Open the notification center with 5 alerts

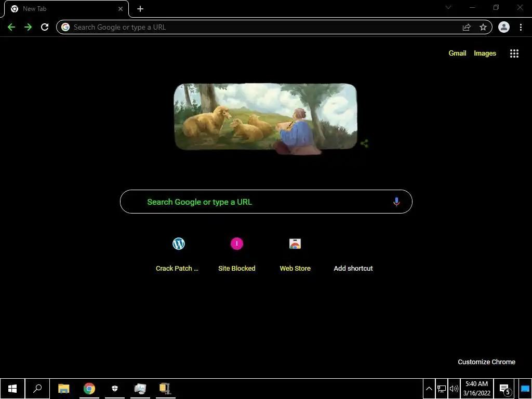point(505,389)
